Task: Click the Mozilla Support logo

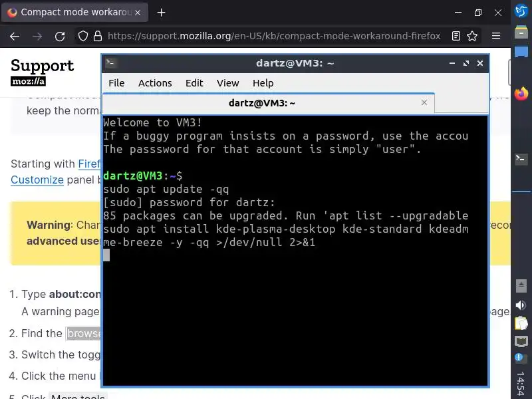Action: coord(42,72)
